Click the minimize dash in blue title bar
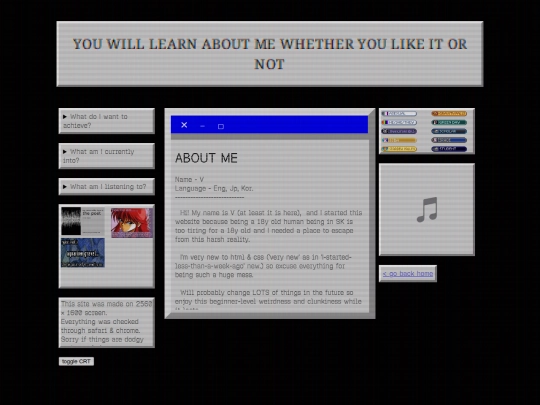The width and height of the screenshot is (540, 405). 202,126
